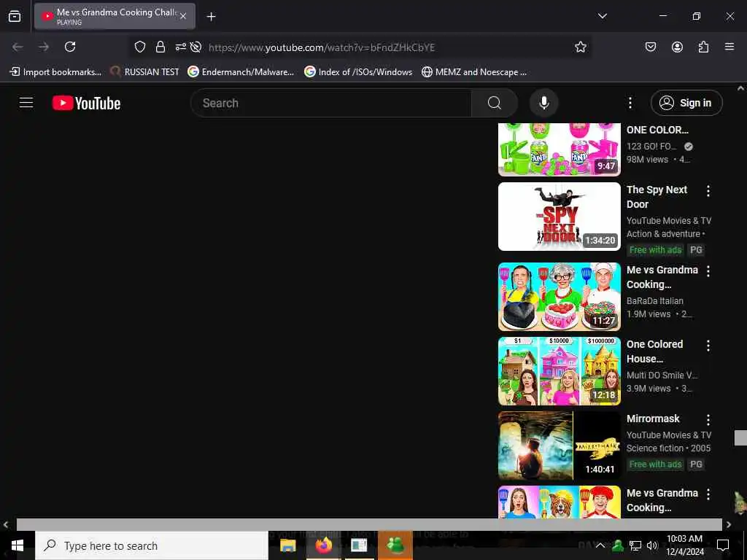Open Endermanch/Malware bookmark
Viewport: 747px width, 560px height.
point(241,72)
